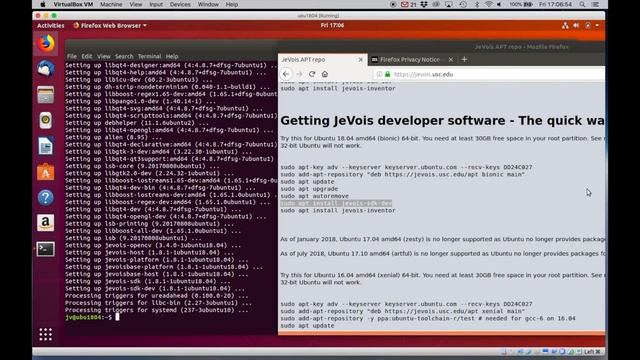Image resolution: width=640 pixels, height=360 pixels.
Task: Open Rhythmbox music player in dock
Action: 46,120
